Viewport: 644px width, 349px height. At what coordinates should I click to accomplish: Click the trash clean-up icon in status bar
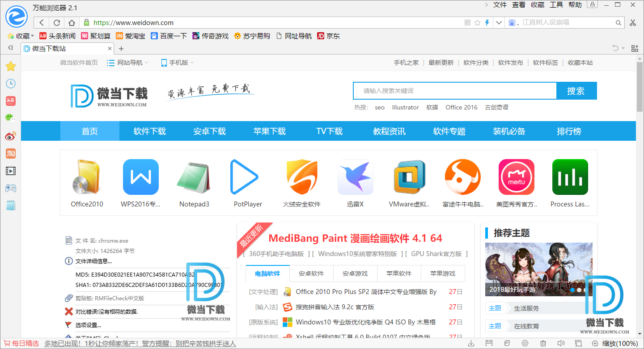[542, 344]
